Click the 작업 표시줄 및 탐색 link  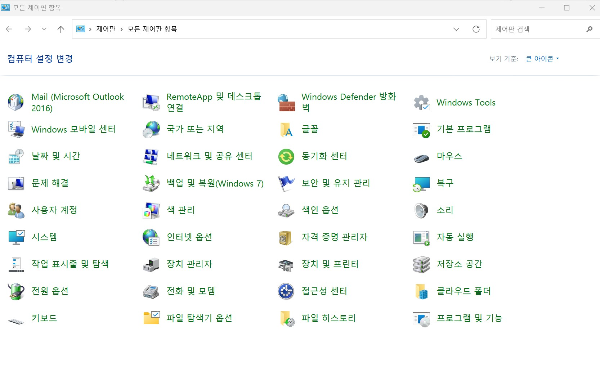70,264
